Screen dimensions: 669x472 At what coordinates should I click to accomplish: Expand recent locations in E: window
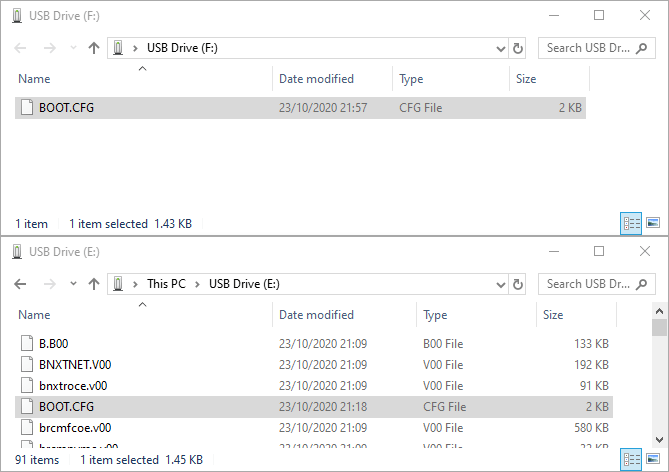pyautogui.click(x=73, y=284)
